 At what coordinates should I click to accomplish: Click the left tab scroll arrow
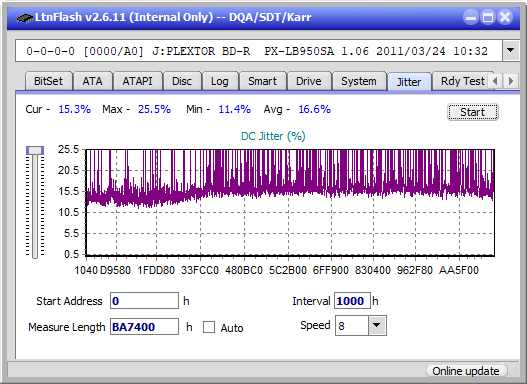pyautogui.click(x=495, y=81)
